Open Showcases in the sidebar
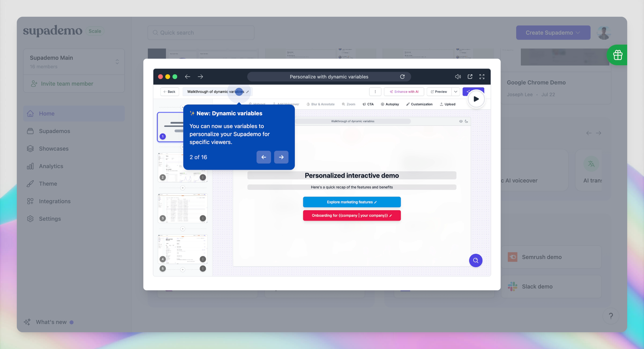 [x=74, y=149]
